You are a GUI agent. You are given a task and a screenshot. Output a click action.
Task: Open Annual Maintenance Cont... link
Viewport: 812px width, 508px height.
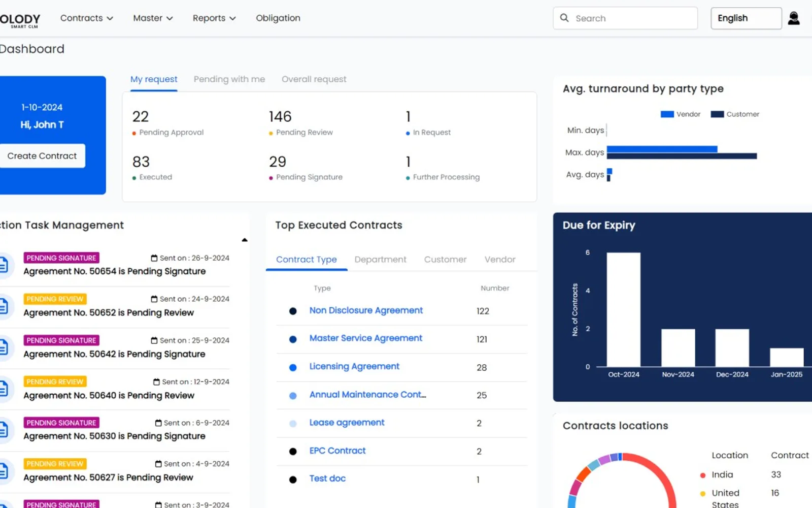[x=368, y=395]
